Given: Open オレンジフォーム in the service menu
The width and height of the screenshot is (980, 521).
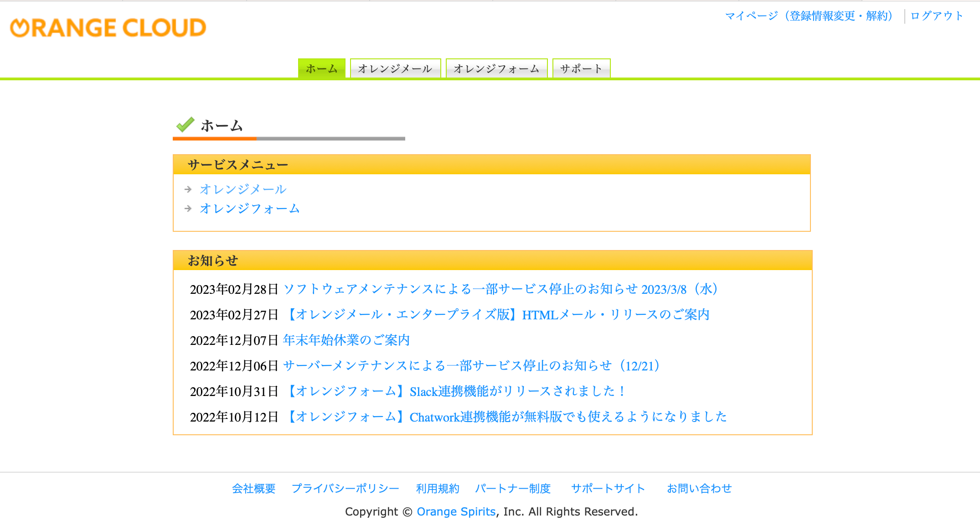Looking at the screenshot, I should (x=250, y=208).
